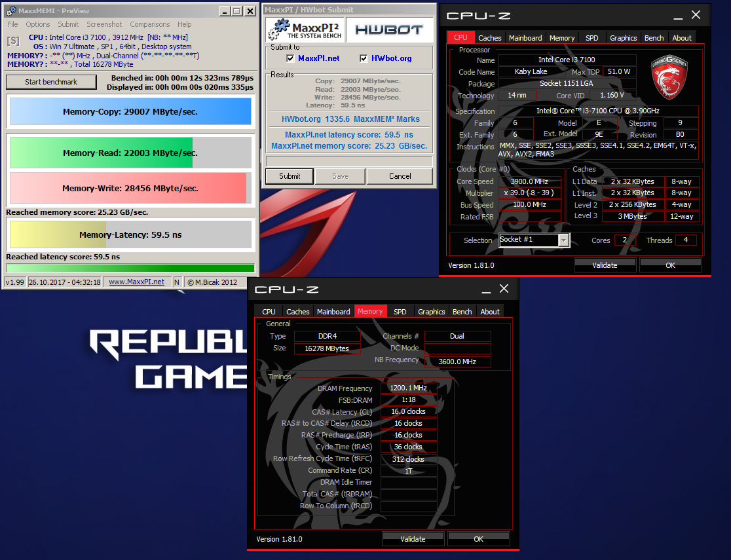Viewport: 731px width, 560px height.
Task: Click the empty text field above Submit button
Action: pyautogui.click(x=349, y=161)
